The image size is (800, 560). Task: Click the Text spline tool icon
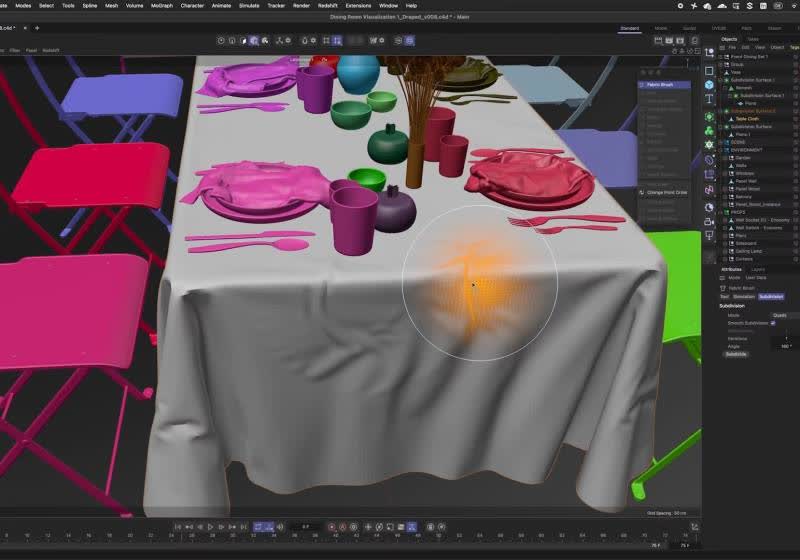click(709, 99)
